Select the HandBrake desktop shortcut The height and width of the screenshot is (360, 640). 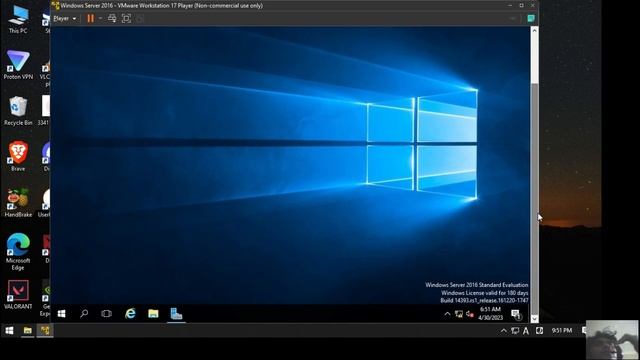click(x=18, y=202)
